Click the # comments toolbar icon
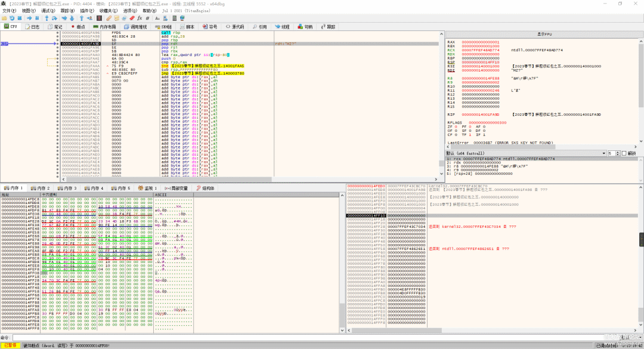Image resolution: width=644 pixels, height=349 pixels. click(x=147, y=18)
